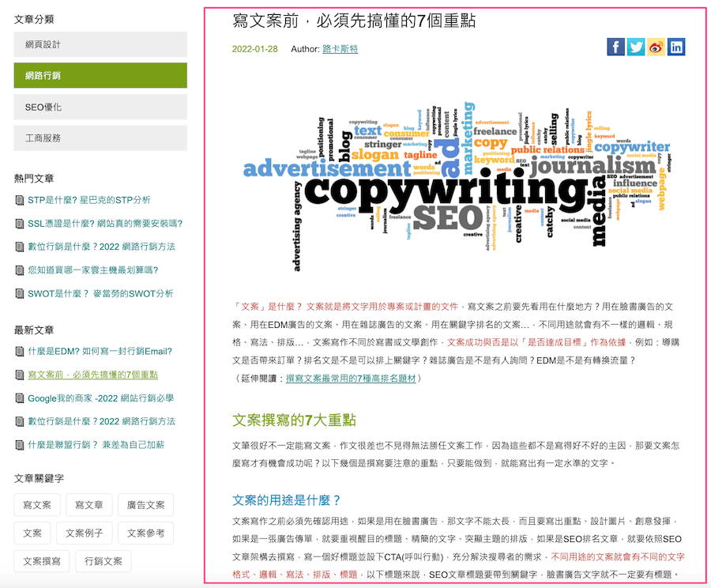Viewport: 711px width, 588px height.
Task: Select keyword tag 文案撰寫
Action: pos(42,561)
